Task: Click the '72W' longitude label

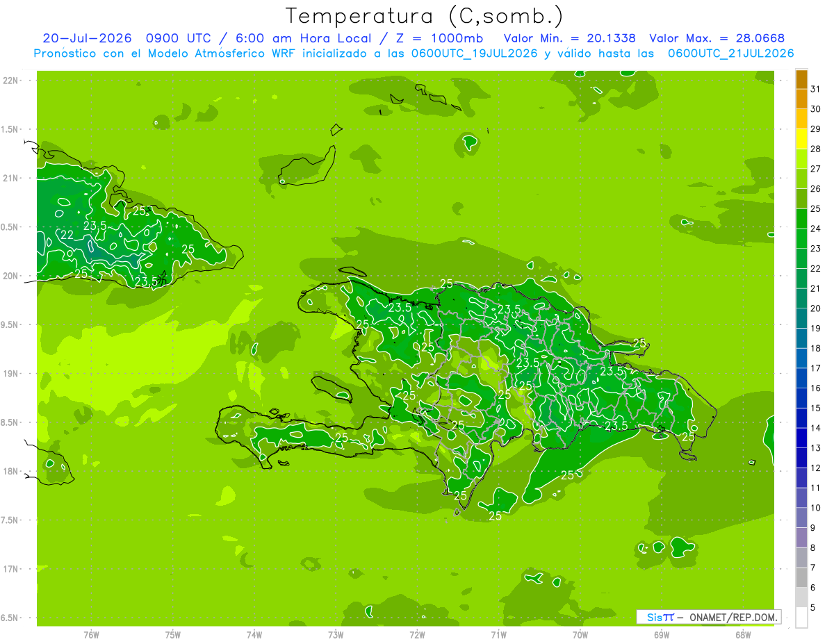Action: (417, 635)
